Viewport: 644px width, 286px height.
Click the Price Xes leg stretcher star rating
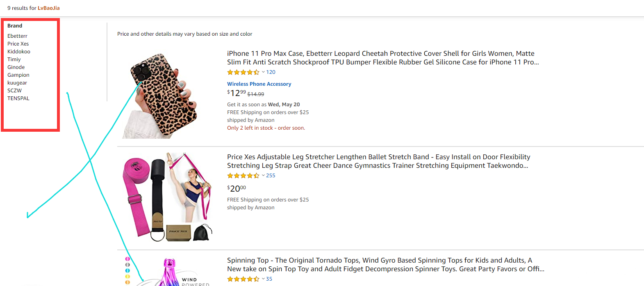click(x=243, y=176)
